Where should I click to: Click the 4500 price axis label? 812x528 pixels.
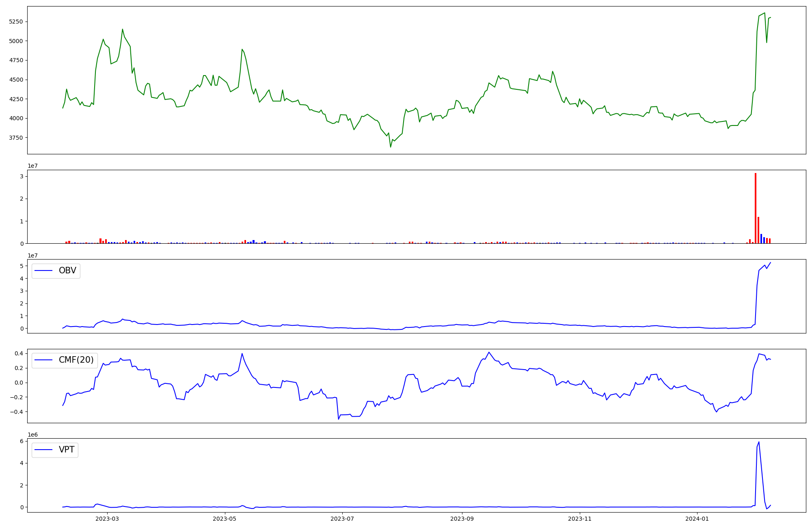click(x=16, y=80)
